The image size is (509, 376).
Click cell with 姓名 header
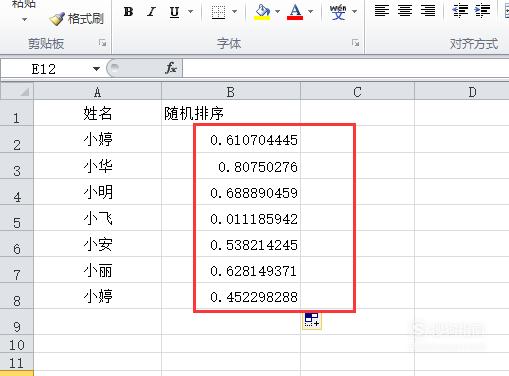pyautogui.click(x=98, y=113)
